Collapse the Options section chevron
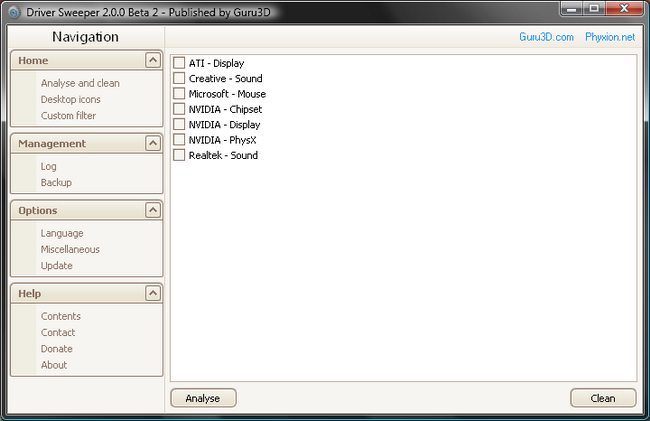Screen dimensions: 650x421 153,210
